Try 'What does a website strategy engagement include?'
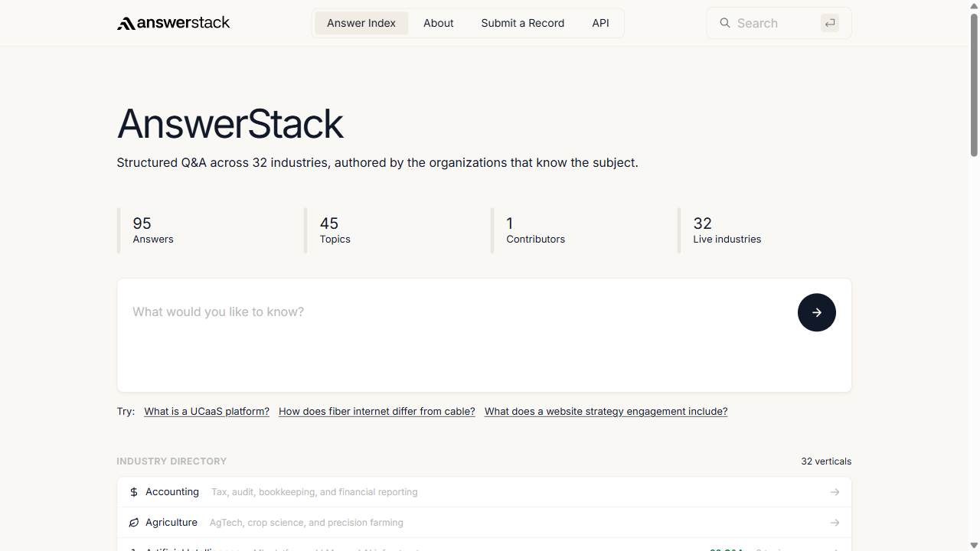The width and height of the screenshot is (980, 551). 606,412
